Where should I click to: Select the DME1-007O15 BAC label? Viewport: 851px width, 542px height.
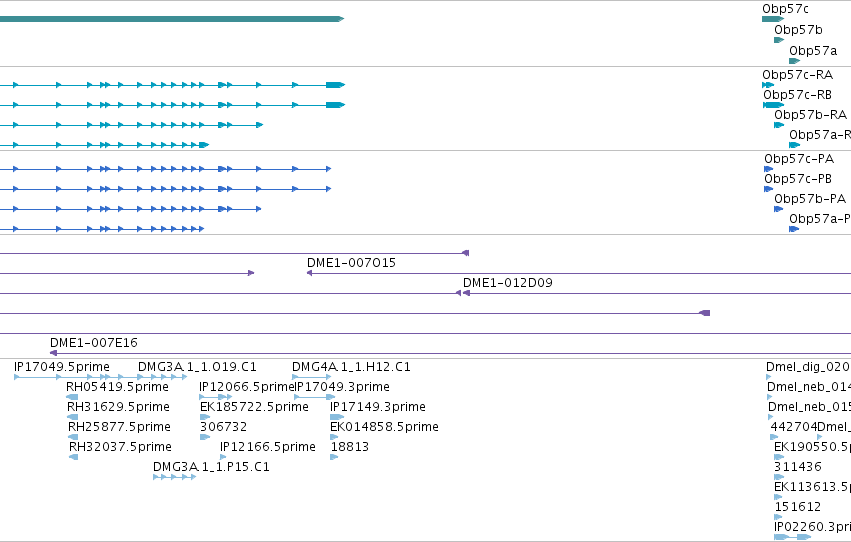tap(351, 263)
